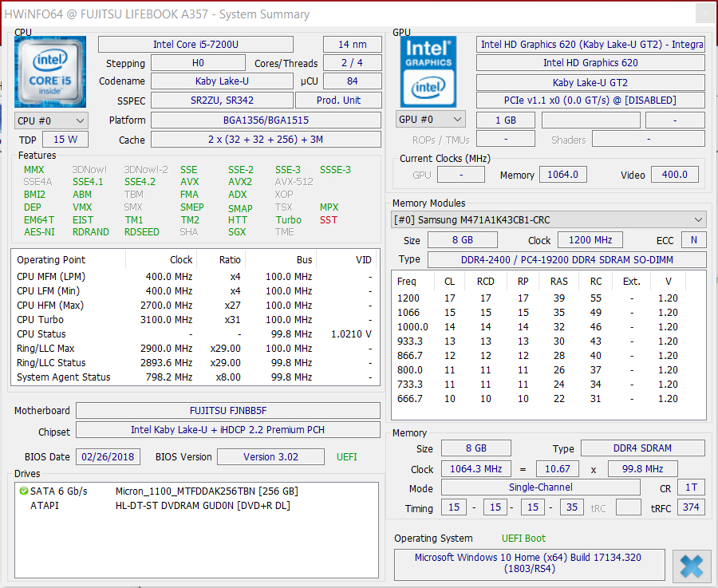
Task: Select the 933.3 frequency timing row
Action: (x=547, y=341)
